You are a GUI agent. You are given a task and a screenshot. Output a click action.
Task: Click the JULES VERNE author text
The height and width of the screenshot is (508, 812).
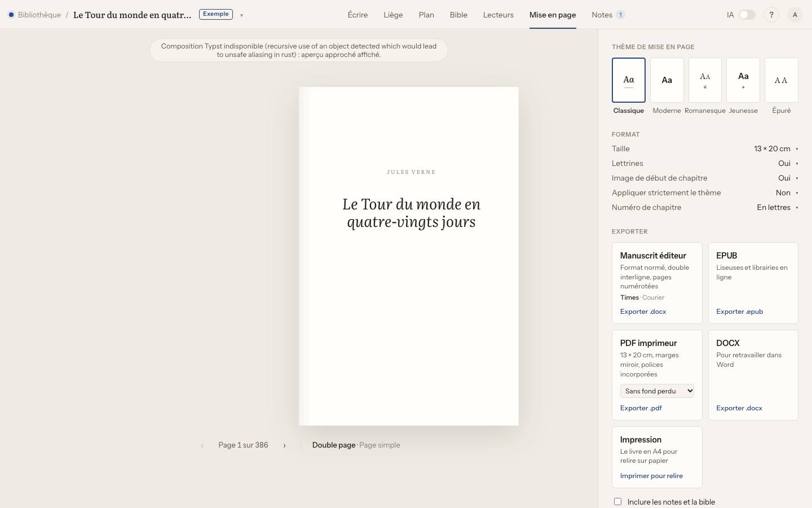(411, 172)
